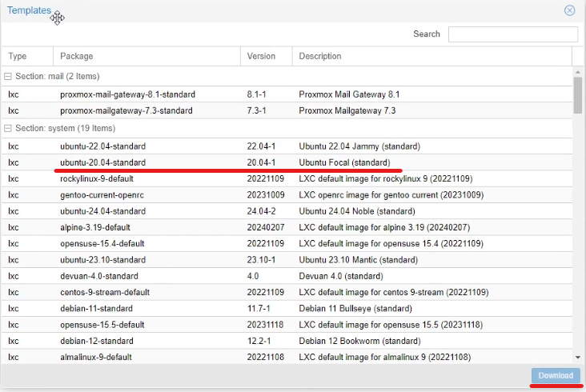Click the scrollbar down arrow
This screenshot has width=586, height=392.
pos(578,358)
